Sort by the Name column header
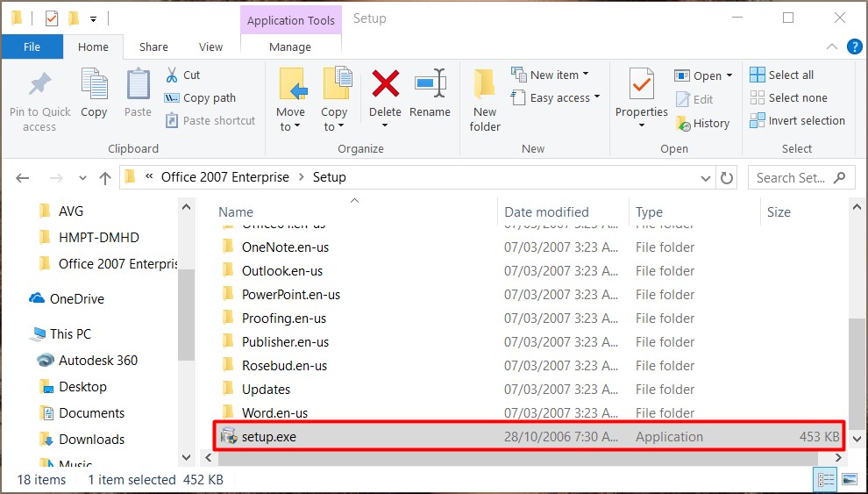This screenshot has height=494, width=868. click(236, 212)
